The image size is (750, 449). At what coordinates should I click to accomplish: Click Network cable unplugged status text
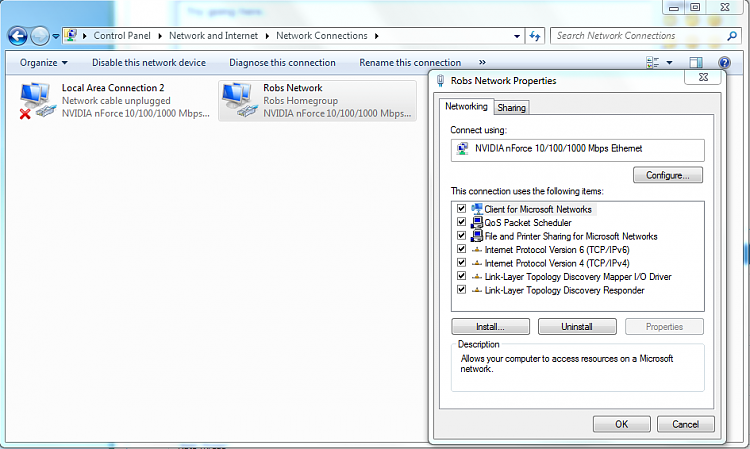tap(116, 101)
